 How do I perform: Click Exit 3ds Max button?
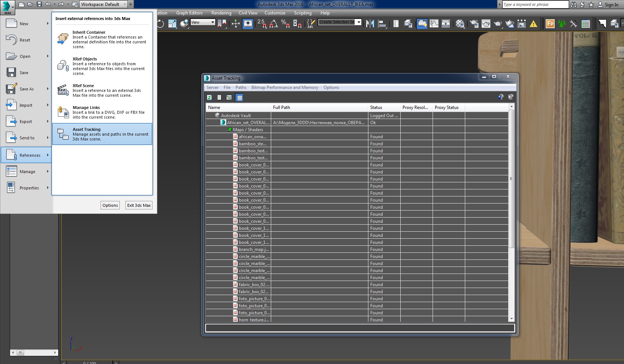coord(139,205)
